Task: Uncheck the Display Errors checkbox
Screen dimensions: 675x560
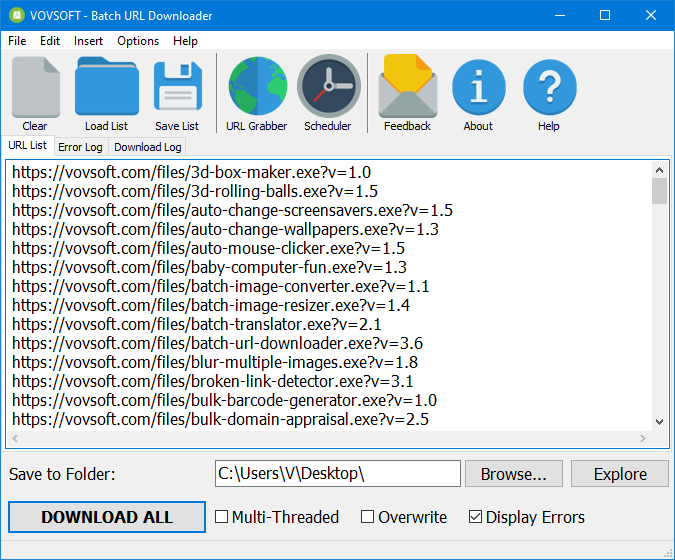Action: pos(475,517)
